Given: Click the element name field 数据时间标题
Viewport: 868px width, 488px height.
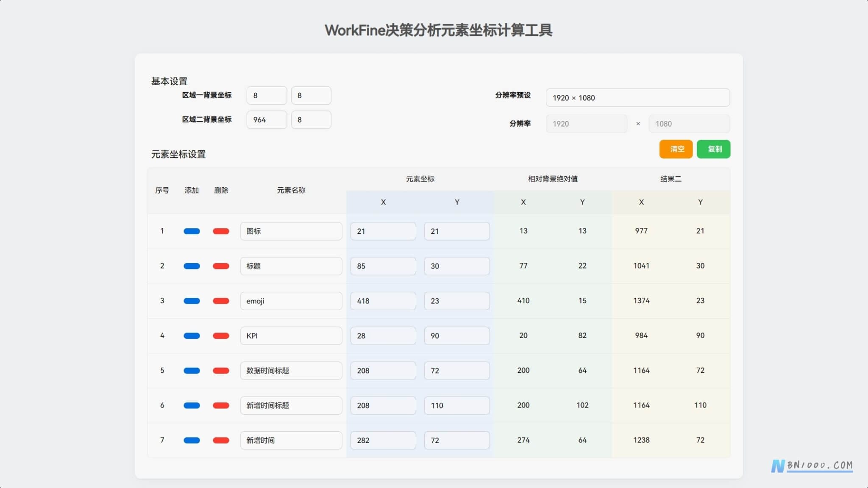Looking at the screenshot, I should point(291,371).
